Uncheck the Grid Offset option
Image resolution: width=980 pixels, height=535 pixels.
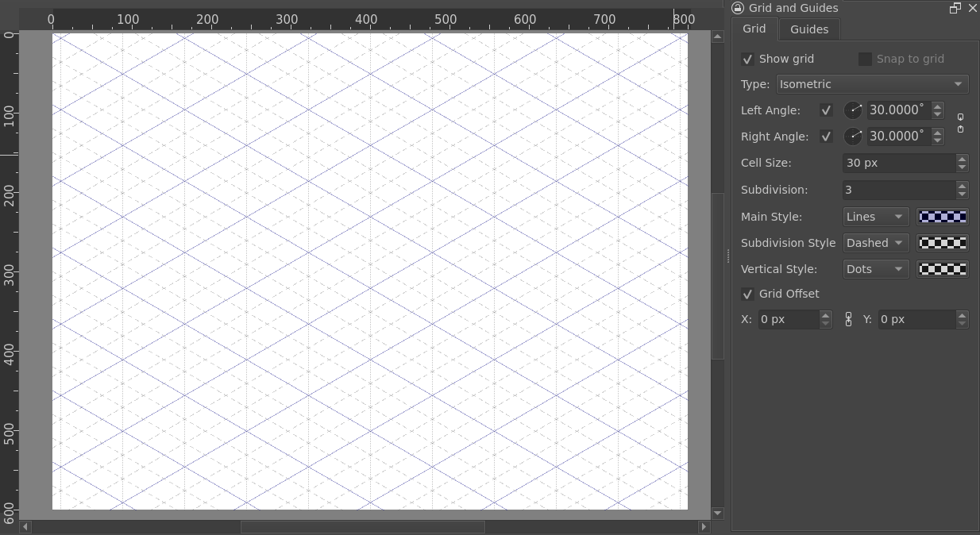point(747,294)
